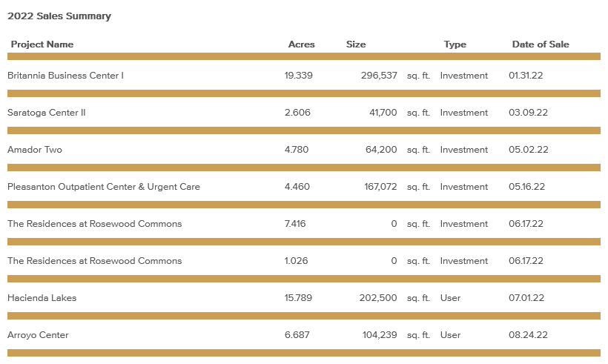Click User type in Hacienda Lakes row
This screenshot has width=608, height=364.
click(x=450, y=298)
